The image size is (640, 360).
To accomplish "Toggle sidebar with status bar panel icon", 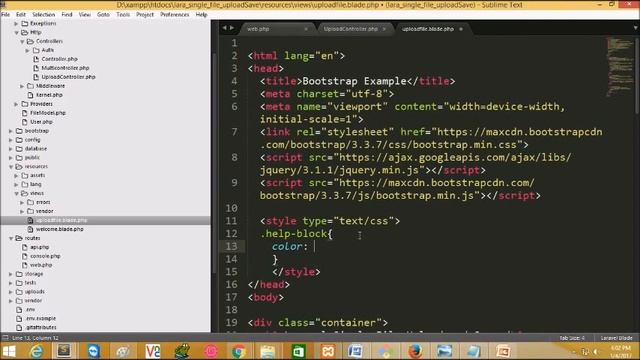I will [x=5, y=338].
